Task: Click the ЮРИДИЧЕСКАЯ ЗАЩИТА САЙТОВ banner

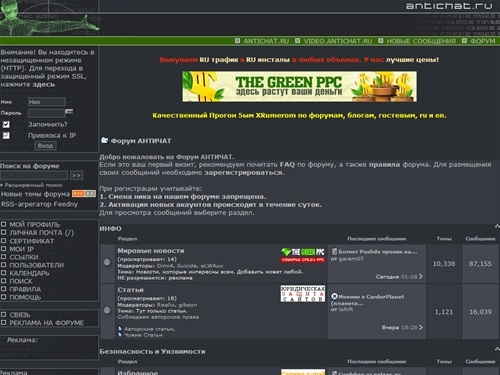Action: click(x=303, y=293)
